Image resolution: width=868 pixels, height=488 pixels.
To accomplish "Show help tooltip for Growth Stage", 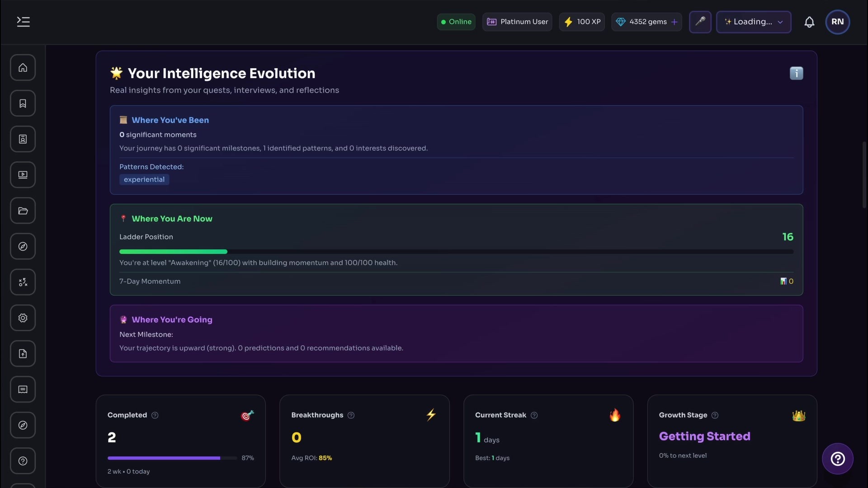I will coord(715,415).
